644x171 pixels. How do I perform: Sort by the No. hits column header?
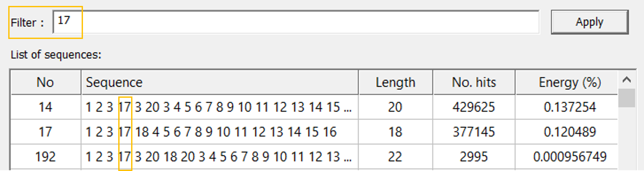click(474, 83)
